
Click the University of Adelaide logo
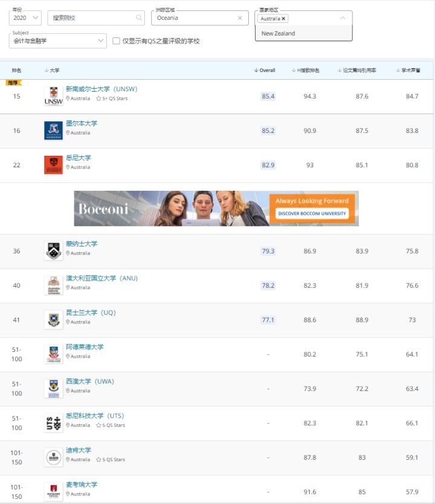click(x=53, y=354)
